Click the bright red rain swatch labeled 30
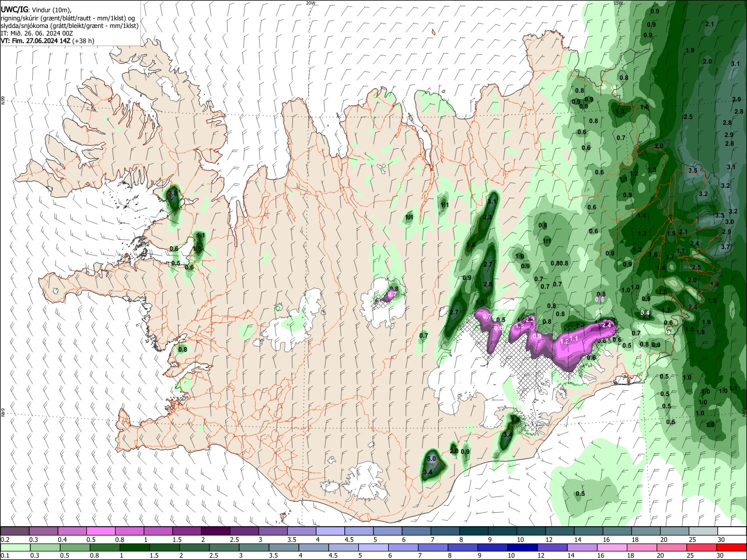This screenshot has width=747, height=560. click(731, 547)
